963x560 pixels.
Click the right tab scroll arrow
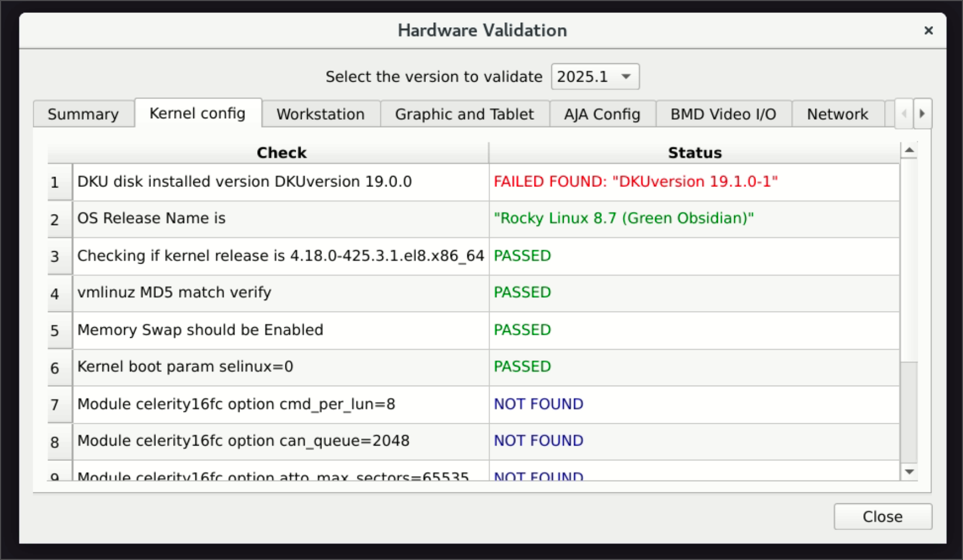pos(922,113)
